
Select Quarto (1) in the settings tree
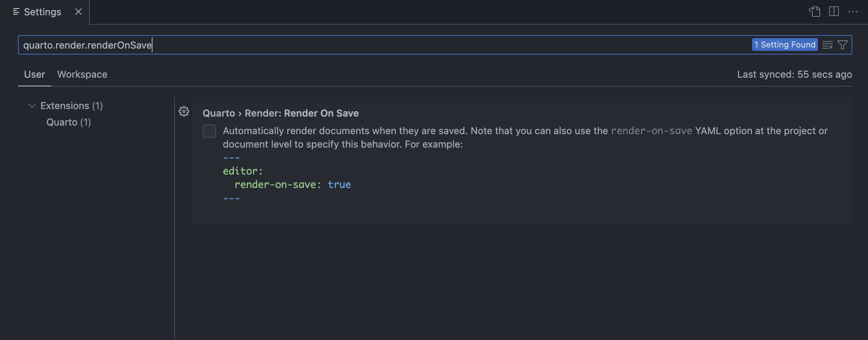pos(69,122)
